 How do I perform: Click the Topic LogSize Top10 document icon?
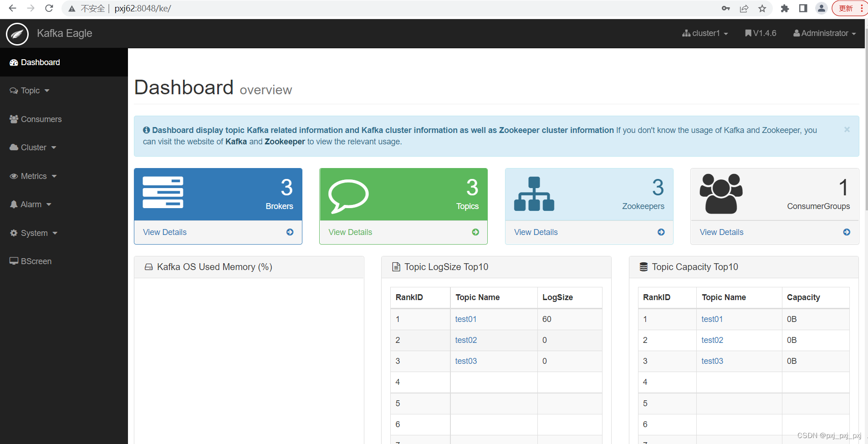(396, 267)
